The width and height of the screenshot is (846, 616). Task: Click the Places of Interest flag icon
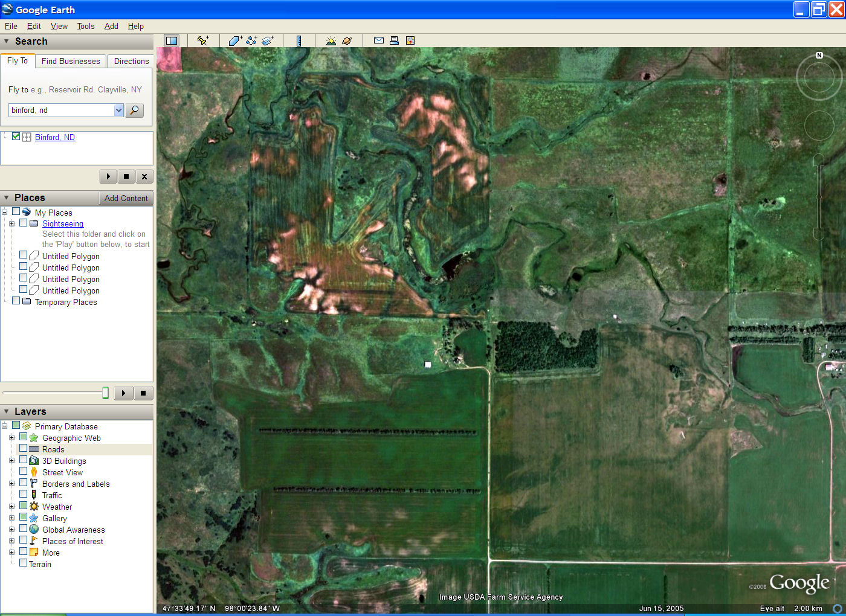pyautogui.click(x=34, y=541)
